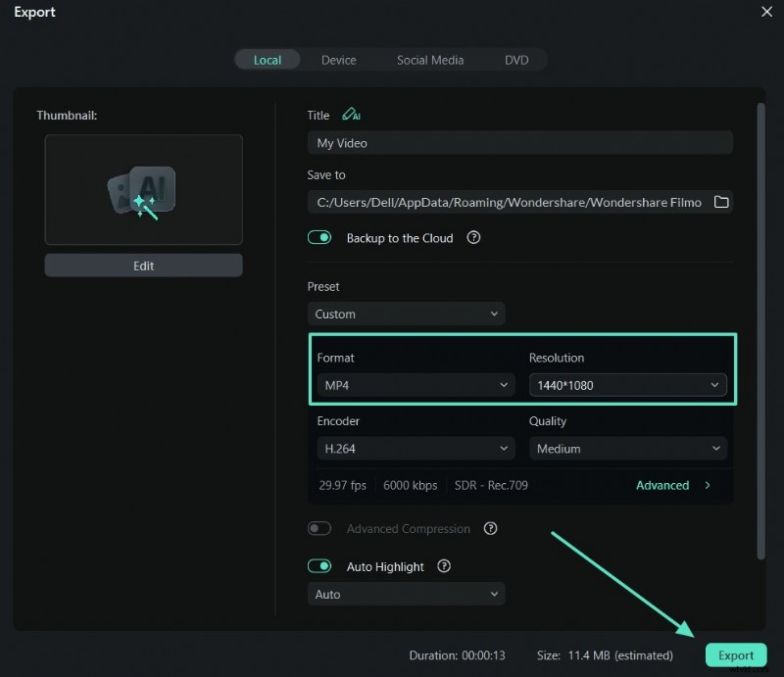Click the help icon next to Advanced Compression
The height and width of the screenshot is (677, 784).
click(x=489, y=528)
